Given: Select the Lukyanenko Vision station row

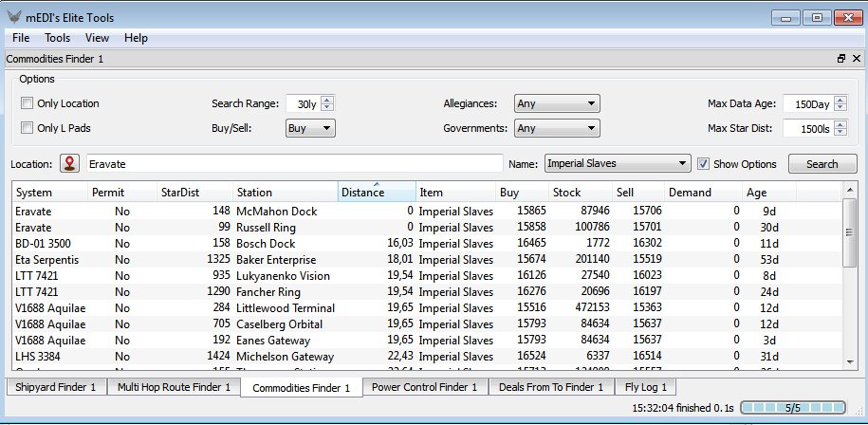Looking at the screenshot, I should (427, 275).
